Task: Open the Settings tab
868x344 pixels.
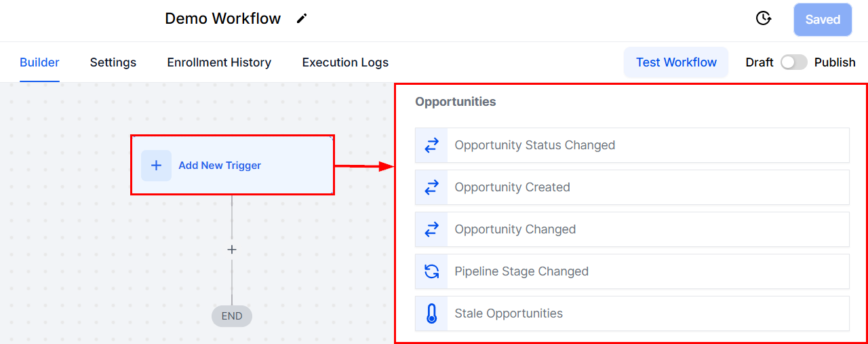Action: [113, 62]
